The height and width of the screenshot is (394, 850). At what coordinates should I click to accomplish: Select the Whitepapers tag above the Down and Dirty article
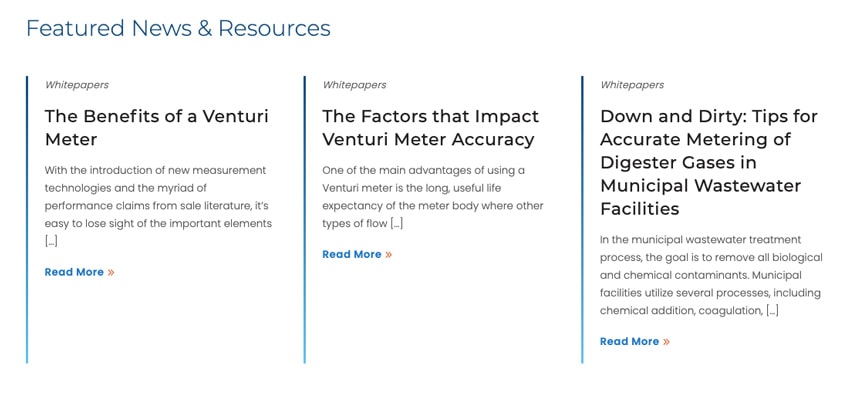coord(632,85)
